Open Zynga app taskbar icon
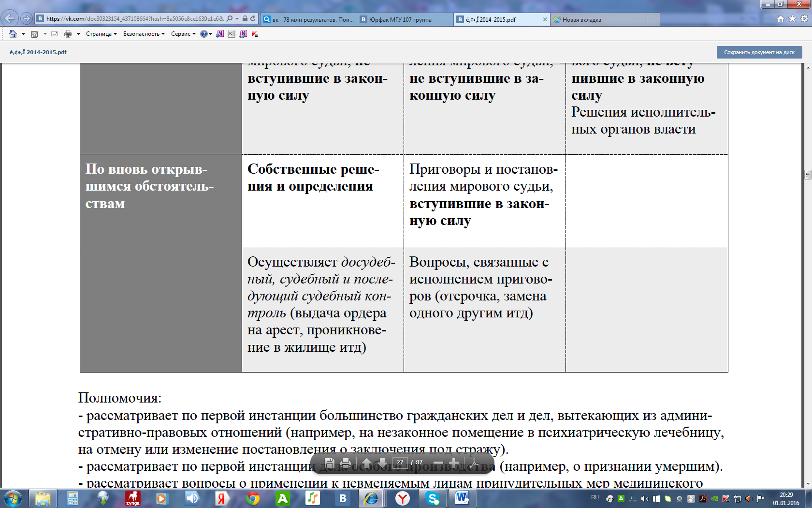The image size is (812, 508). 132,498
